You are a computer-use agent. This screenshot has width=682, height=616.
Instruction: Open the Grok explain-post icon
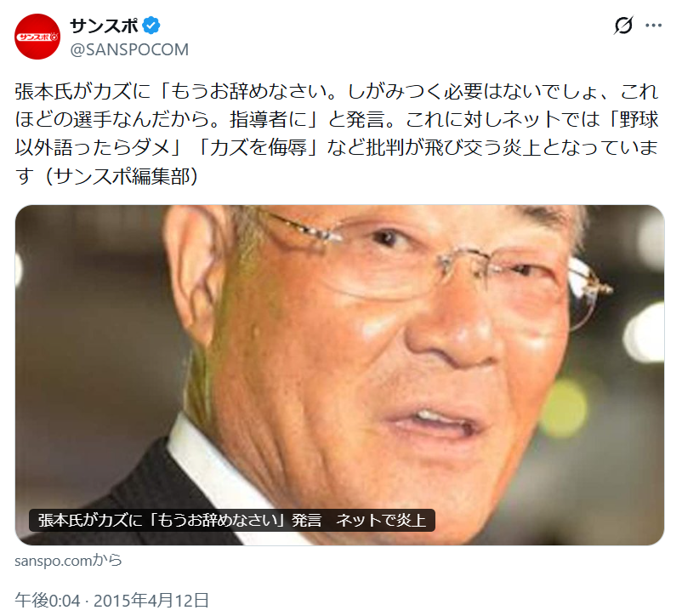coord(623,26)
